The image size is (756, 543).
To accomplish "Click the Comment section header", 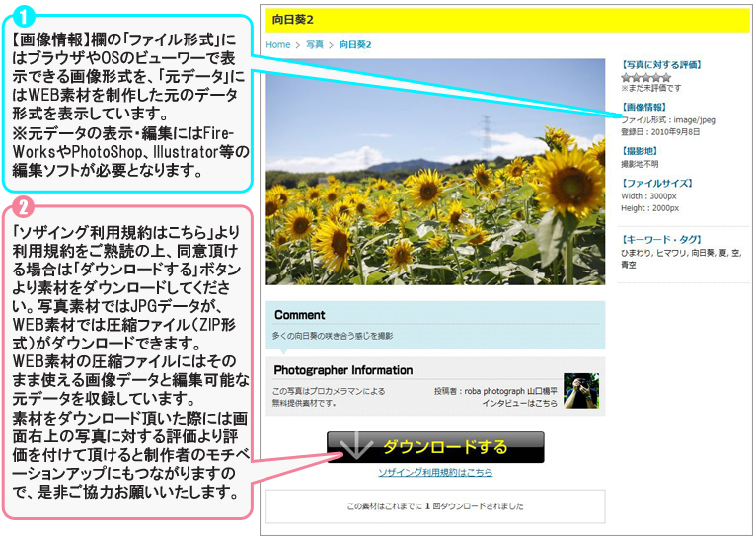I will [x=300, y=315].
